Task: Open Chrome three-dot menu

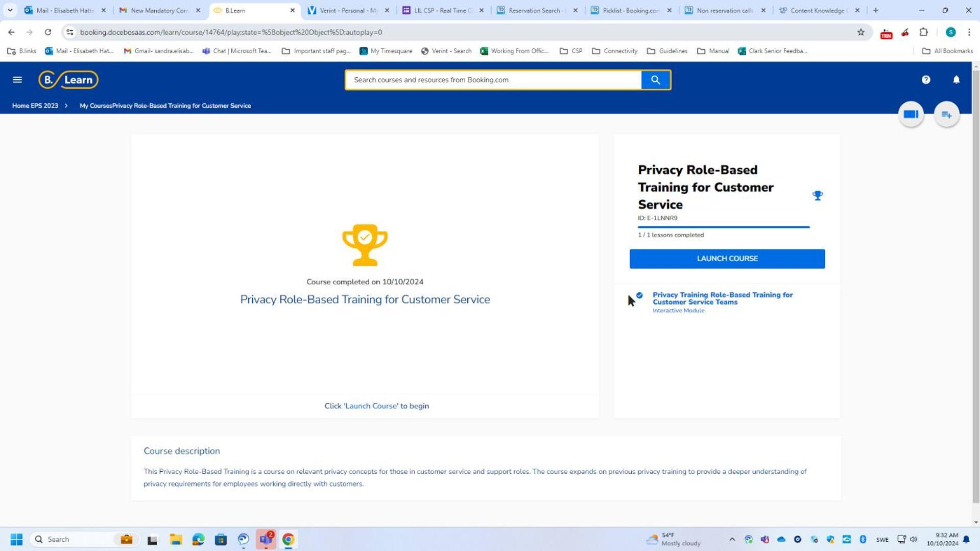Action: coord(969,32)
